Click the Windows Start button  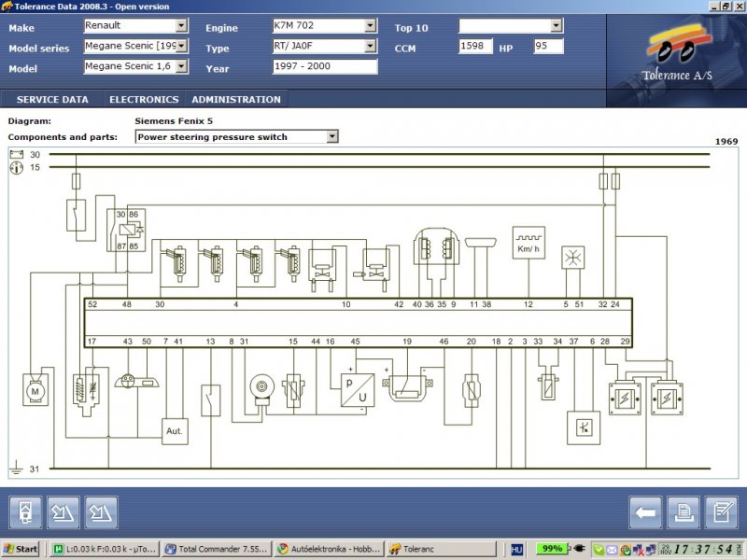pos(20,549)
